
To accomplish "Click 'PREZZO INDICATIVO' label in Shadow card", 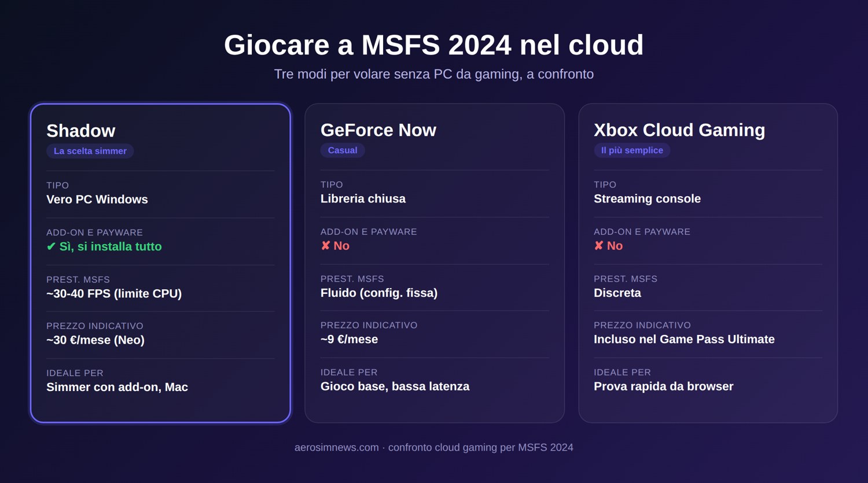I will click(94, 326).
